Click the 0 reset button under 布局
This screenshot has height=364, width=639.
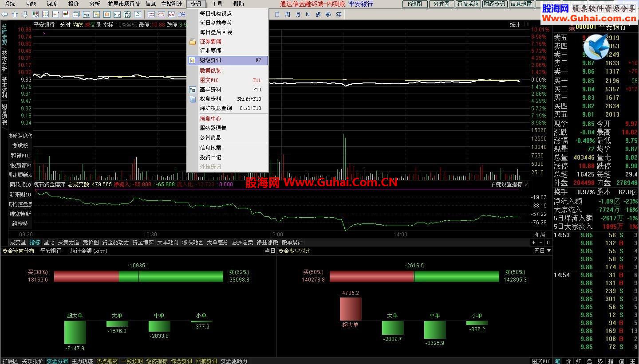[548, 243]
